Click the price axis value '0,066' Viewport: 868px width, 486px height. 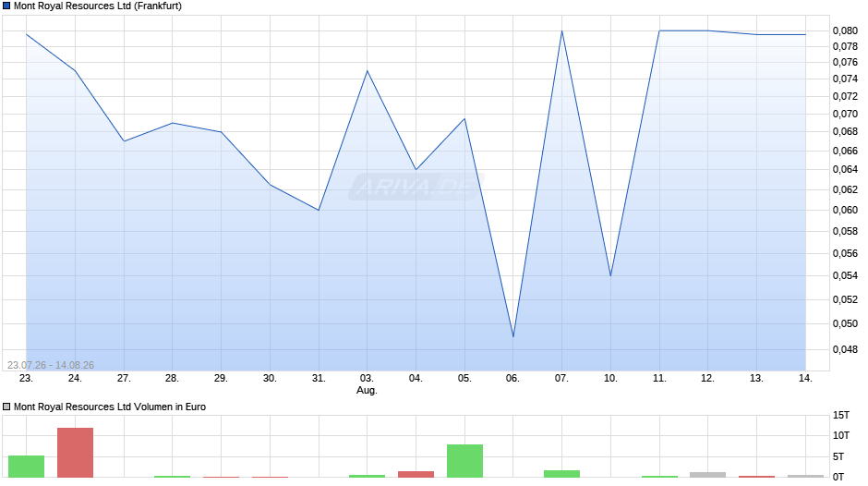click(x=845, y=151)
